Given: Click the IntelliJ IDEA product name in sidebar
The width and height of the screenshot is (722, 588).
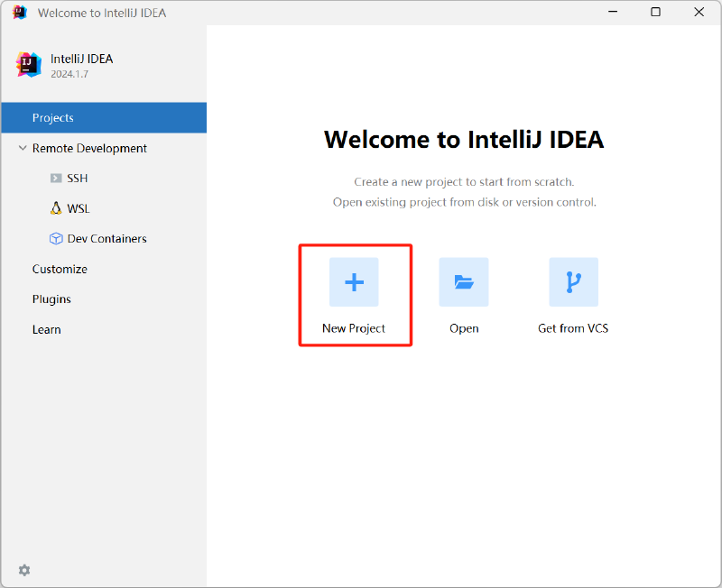Looking at the screenshot, I should click(x=81, y=59).
